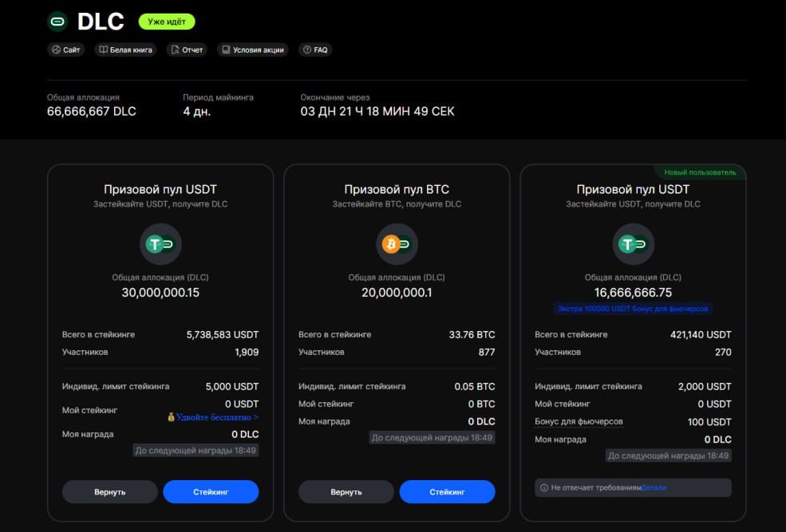This screenshot has height=532, width=786.
Task: Click the 5,738,583 USDT total staked value
Action: pyautogui.click(x=223, y=335)
